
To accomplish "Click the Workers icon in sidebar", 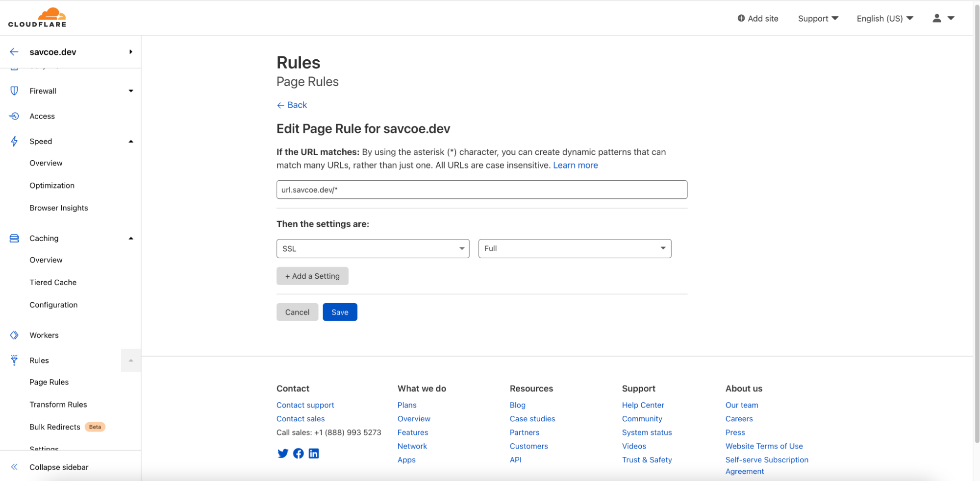I will pyautogui.click(x=14, y=335).
